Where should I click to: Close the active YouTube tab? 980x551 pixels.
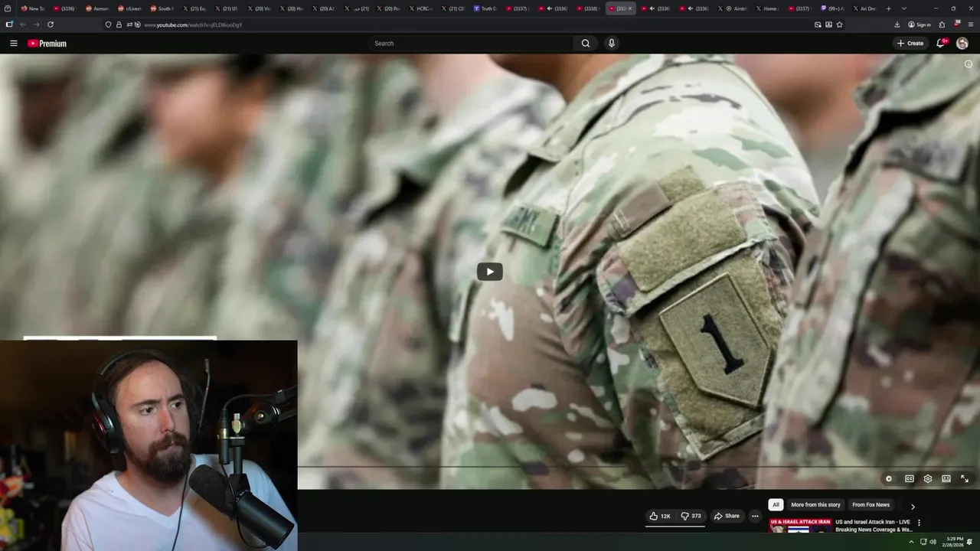point(630,8)
